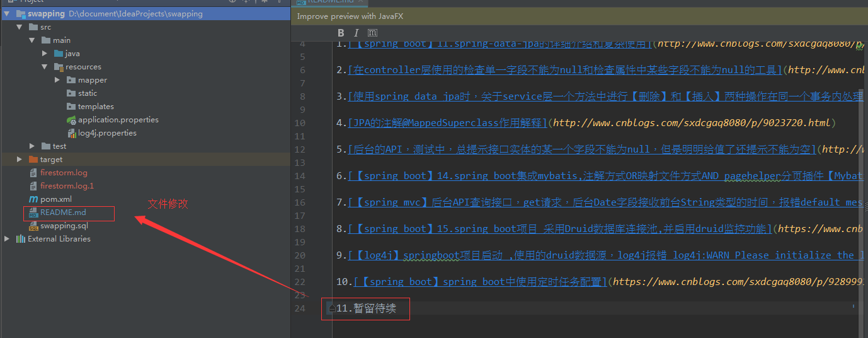Click the 11.暂留待续 text on line 24
This screenshot has width=868, height=338.
[x=366, y=308]
